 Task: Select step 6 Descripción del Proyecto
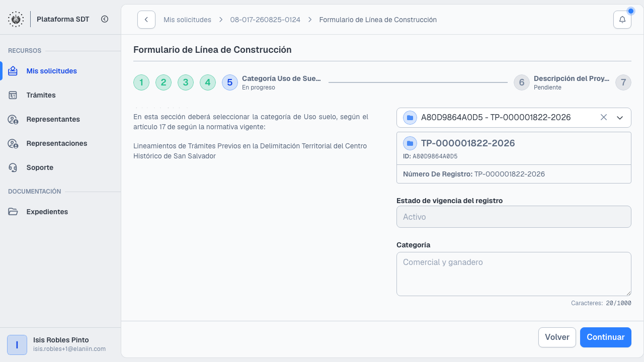click(x=522, y=82)
